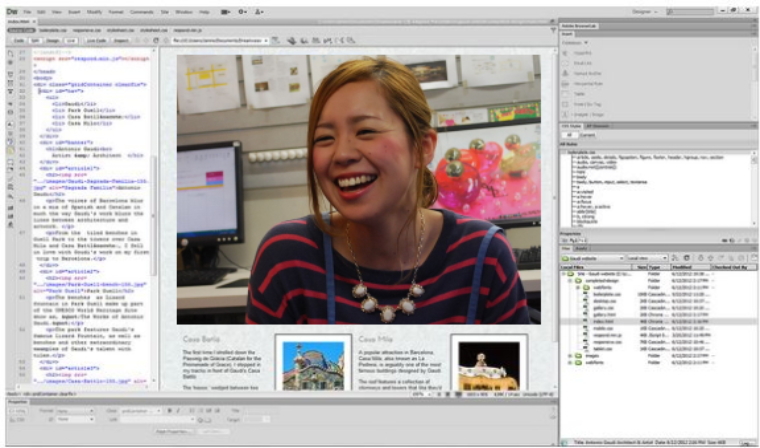
Task: Click the filter icon above the panels
Action: coord(553,30)
